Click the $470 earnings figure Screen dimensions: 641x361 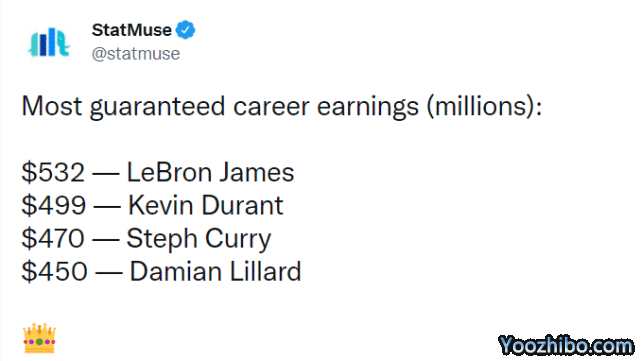(x=53, y=238)
